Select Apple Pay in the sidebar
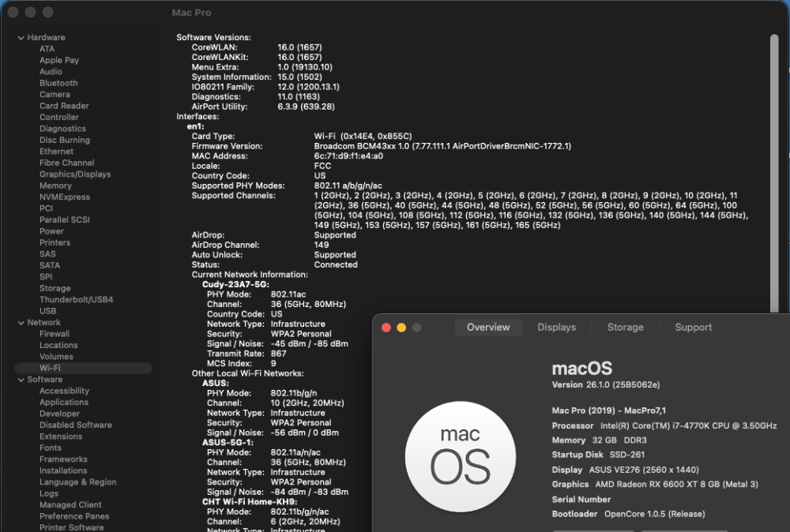Viewport: 790px width, 532px height. pos(59,60)
